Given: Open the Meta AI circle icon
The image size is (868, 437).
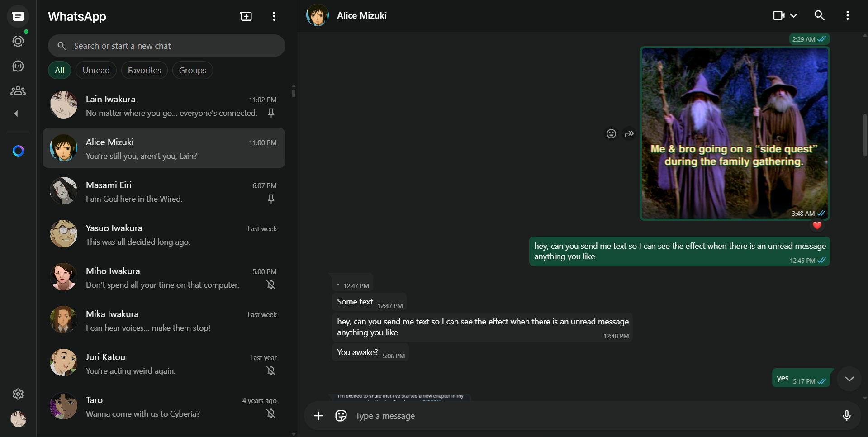Looking at the screenshot, I should coord(18,151).
